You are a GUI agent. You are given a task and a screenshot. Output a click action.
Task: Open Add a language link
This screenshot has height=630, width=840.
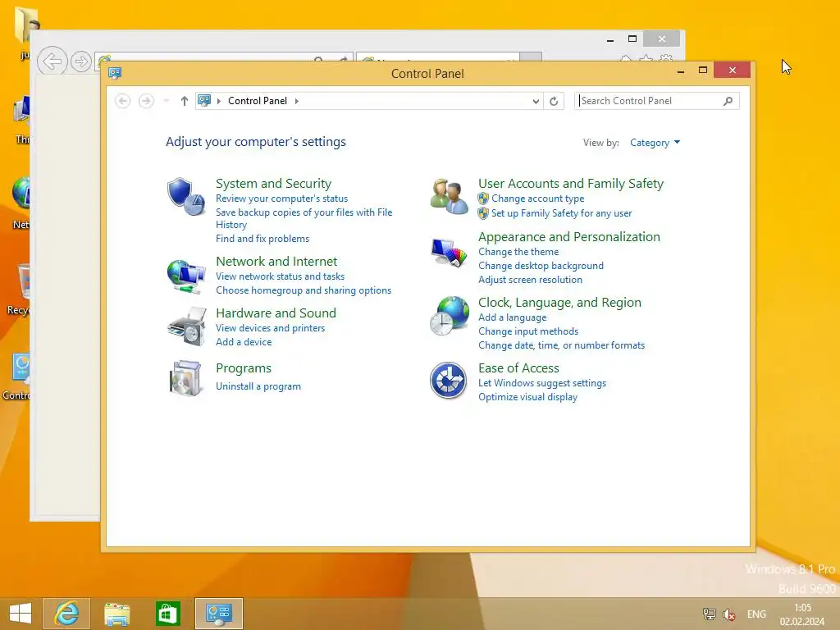512,317
